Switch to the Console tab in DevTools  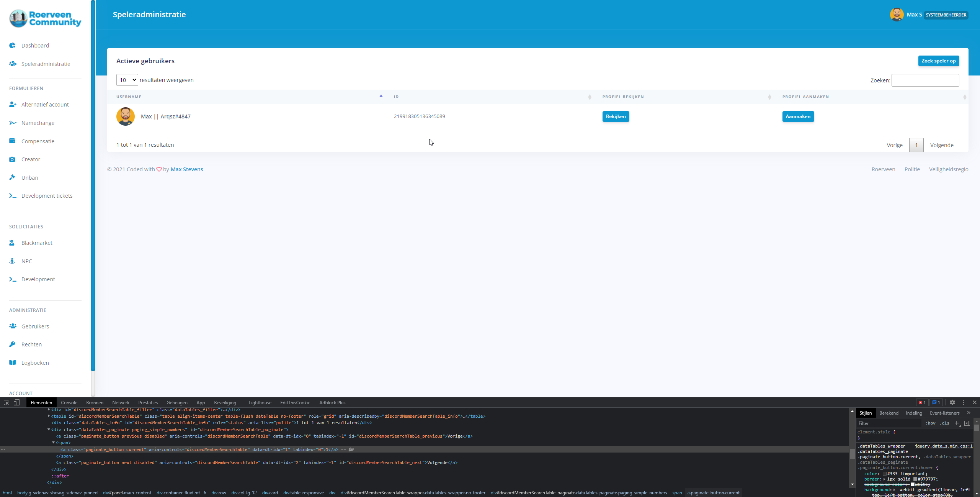69,402
